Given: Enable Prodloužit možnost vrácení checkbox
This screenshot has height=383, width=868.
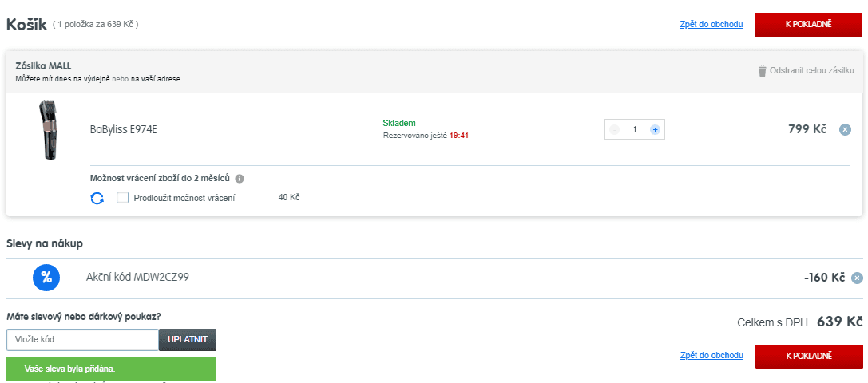Looking at the screenshot, I should [122, 198].
